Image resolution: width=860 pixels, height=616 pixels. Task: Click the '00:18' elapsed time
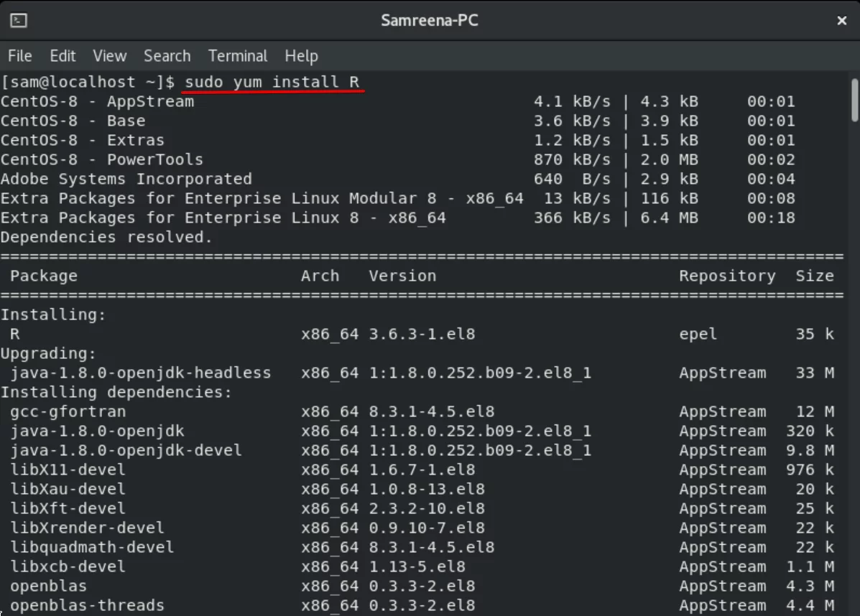pos(771,218)
